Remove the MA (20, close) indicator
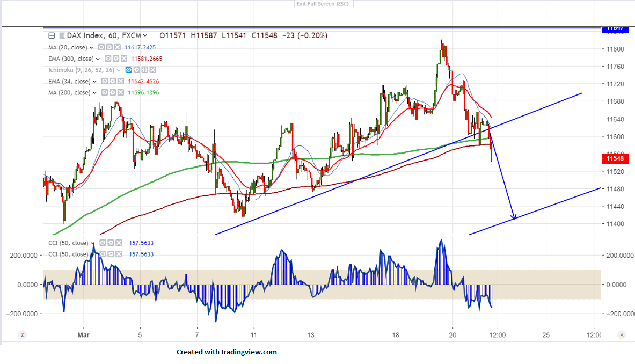 click(x=117, y=47)
